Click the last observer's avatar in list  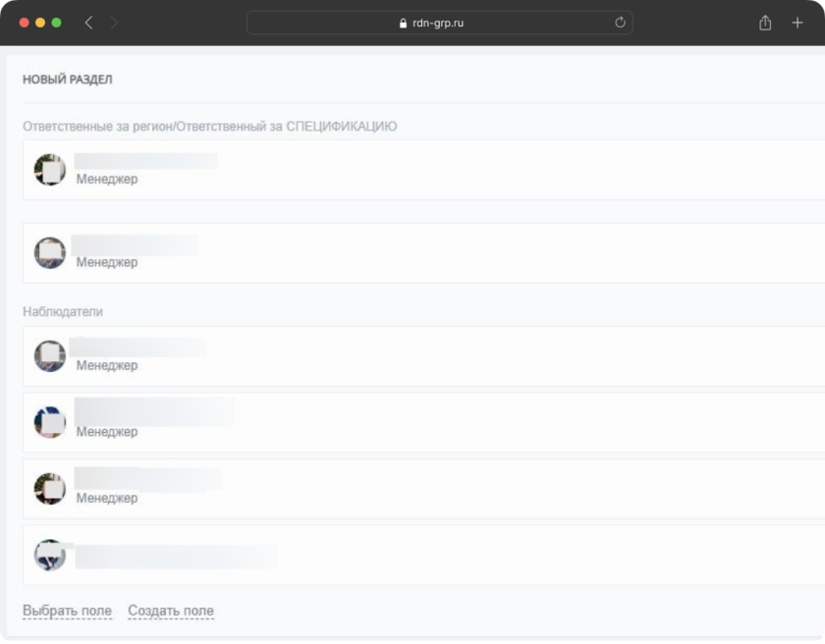50,555
